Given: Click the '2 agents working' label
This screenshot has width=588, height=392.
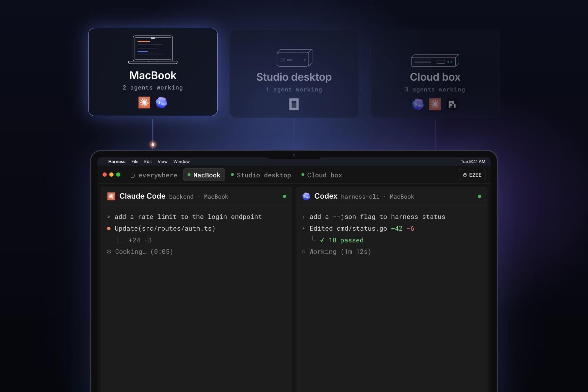Looking at the screenshot, I should click(x=153, y=88).
